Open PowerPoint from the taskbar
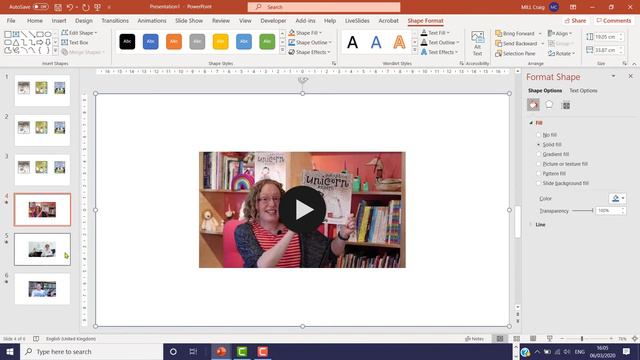This screenshot has width=640, height=360. pyautogui.click(x=221, y=351)
